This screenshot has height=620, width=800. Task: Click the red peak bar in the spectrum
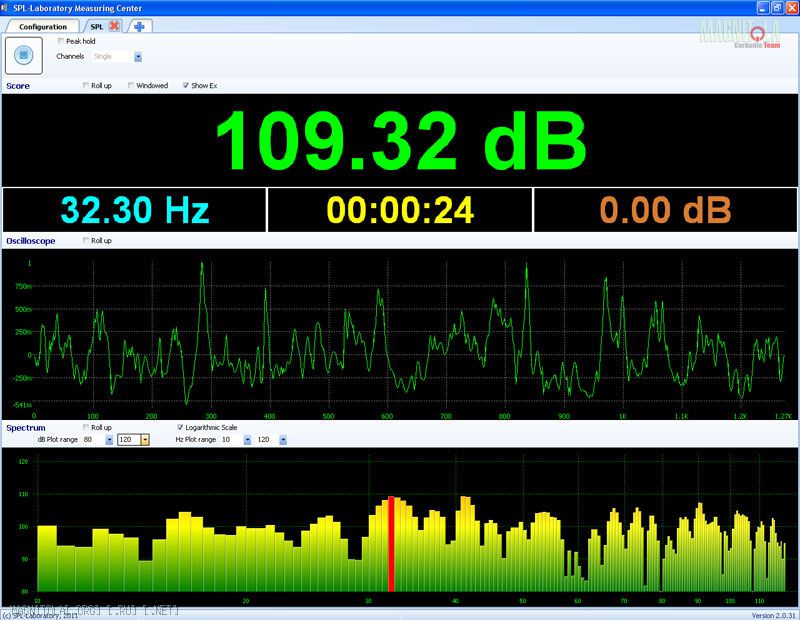391,544
